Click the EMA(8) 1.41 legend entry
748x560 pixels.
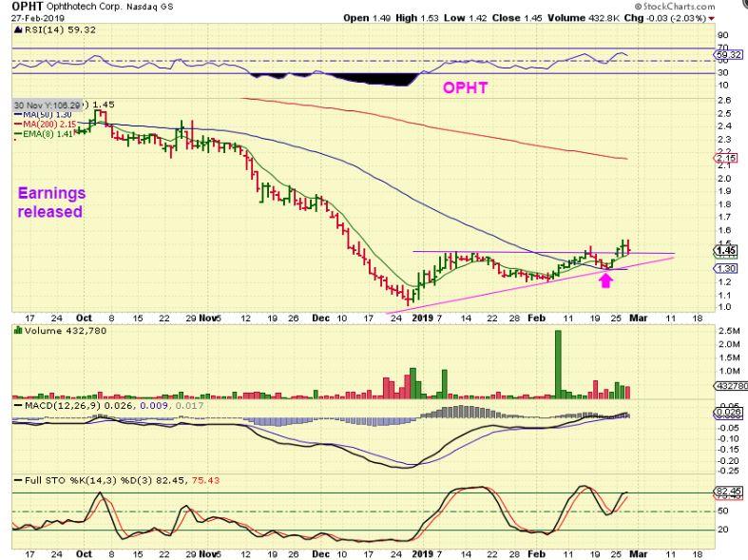pyautogui.click(x=44, y=134)
